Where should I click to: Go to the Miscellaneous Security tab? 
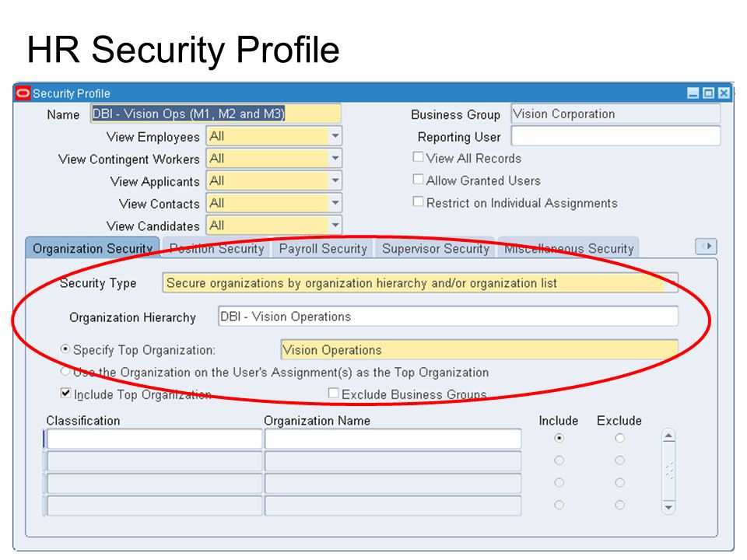pos(569,249)
